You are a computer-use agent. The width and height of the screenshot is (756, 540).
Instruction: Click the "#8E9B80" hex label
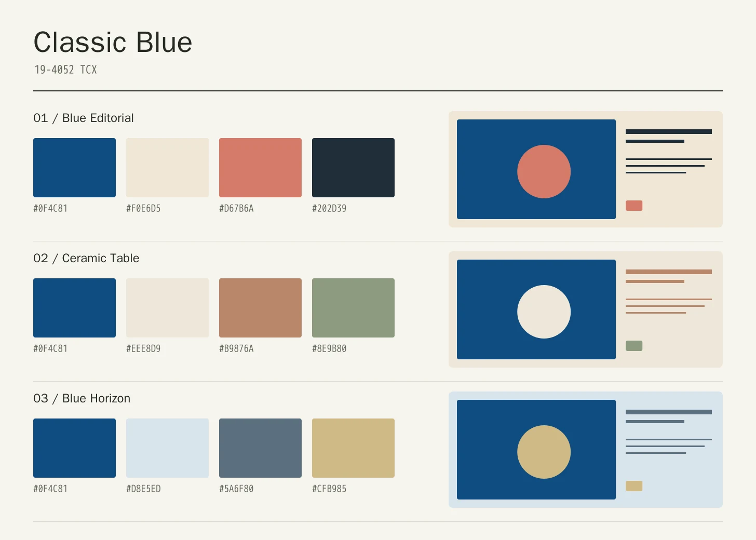pyautogui.click(x=329, y=348)
